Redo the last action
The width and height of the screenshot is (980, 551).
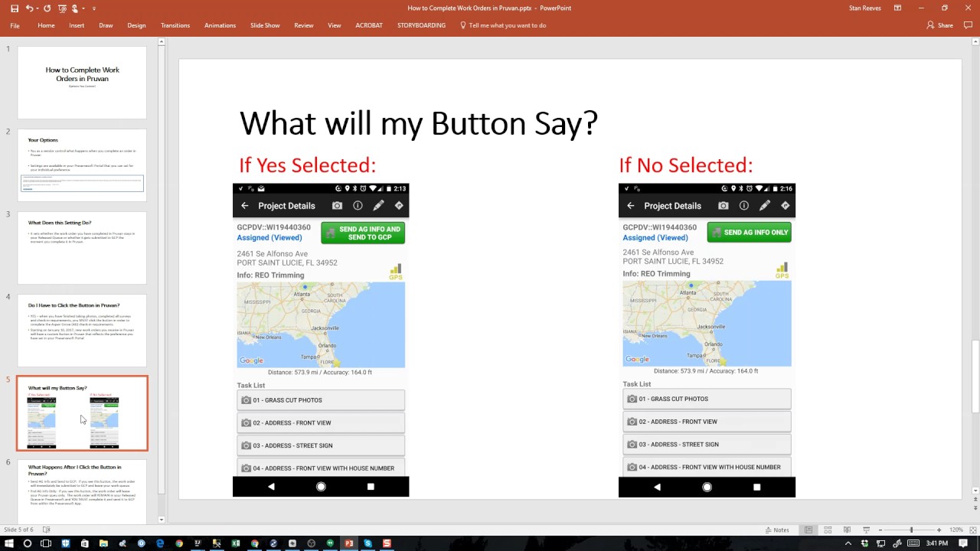(47, 8)
